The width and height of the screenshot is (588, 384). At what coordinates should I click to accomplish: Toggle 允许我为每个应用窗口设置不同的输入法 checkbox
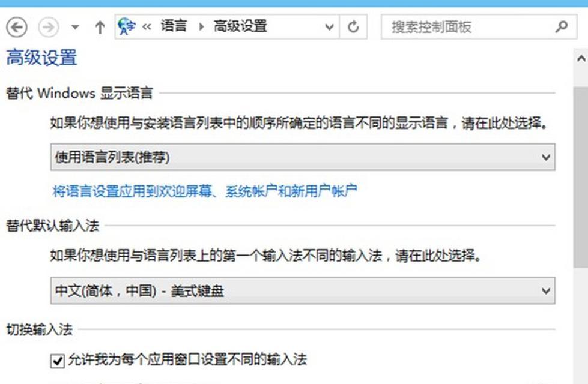click(58, 361)
